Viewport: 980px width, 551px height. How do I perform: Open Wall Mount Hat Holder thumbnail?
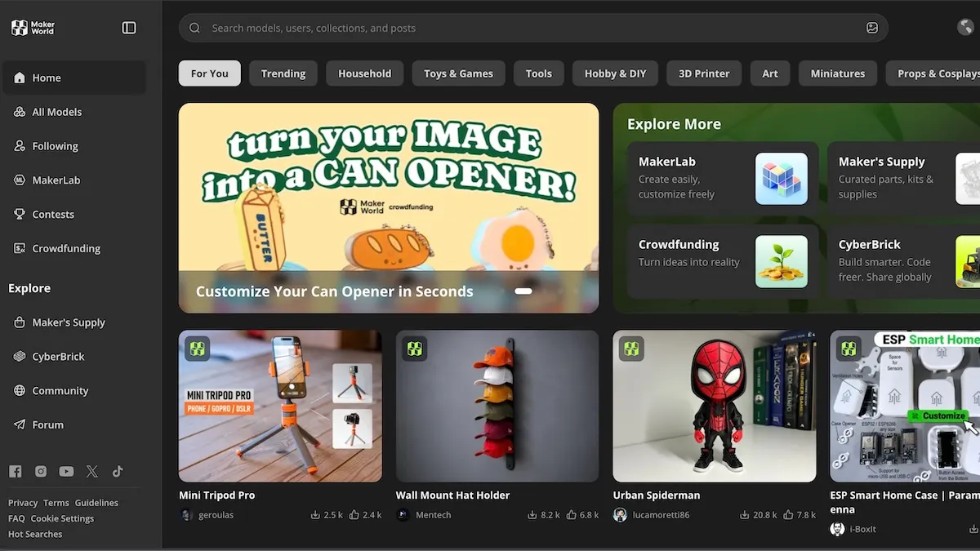497,406
